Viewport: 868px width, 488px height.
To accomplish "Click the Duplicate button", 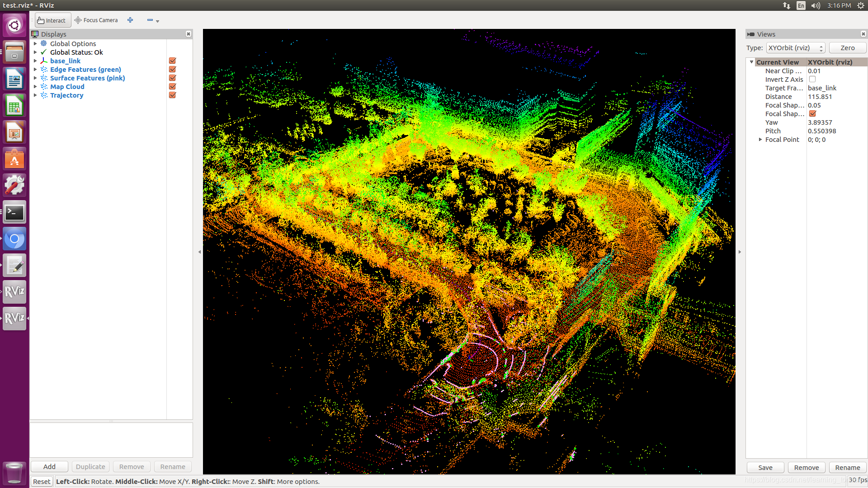I will point(90,467).
